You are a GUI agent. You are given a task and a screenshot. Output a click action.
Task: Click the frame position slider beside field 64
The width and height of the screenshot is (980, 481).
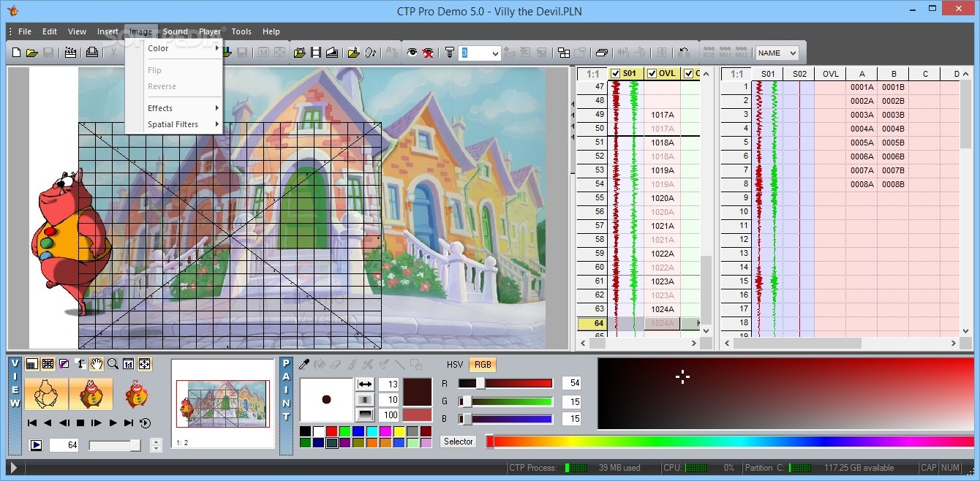[x=115, y=445]
